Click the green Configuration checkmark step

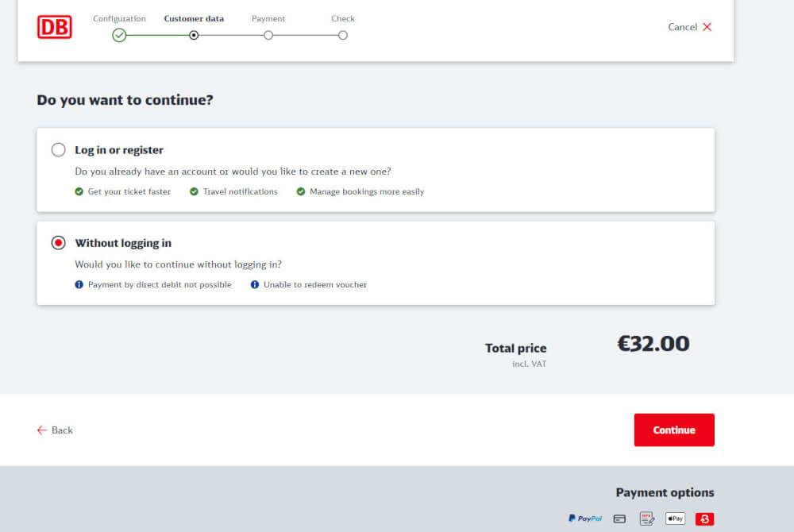(x=119, y=35)
